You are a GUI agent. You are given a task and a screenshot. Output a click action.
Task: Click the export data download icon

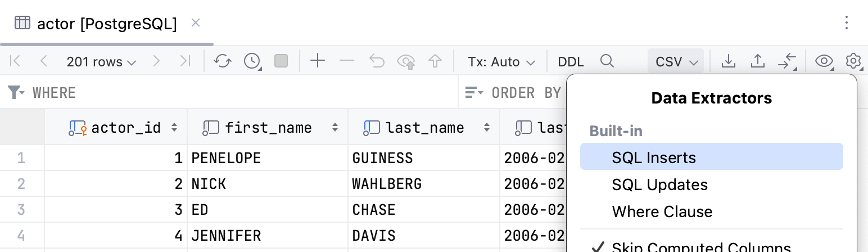click(728, 61)
